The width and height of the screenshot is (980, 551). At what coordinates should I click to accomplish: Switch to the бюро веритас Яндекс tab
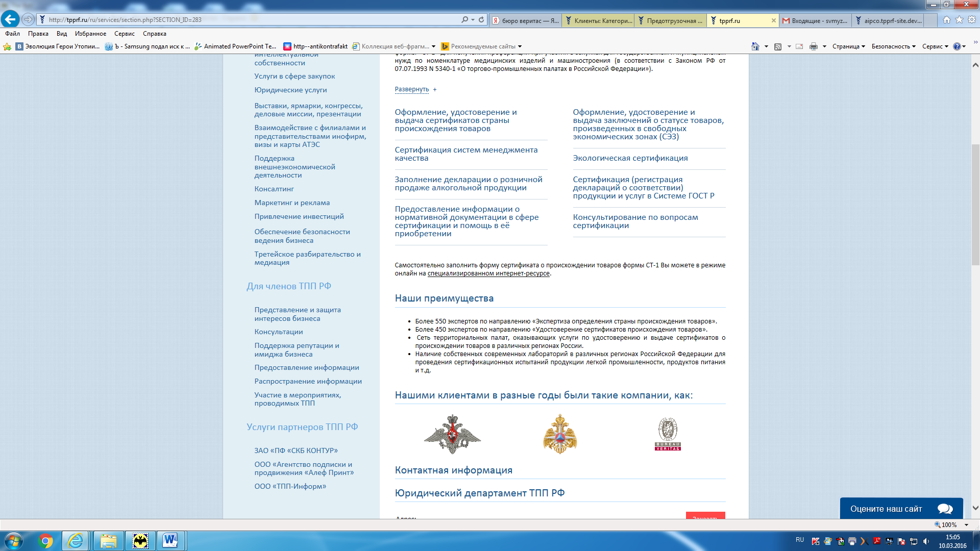point(526,20)
